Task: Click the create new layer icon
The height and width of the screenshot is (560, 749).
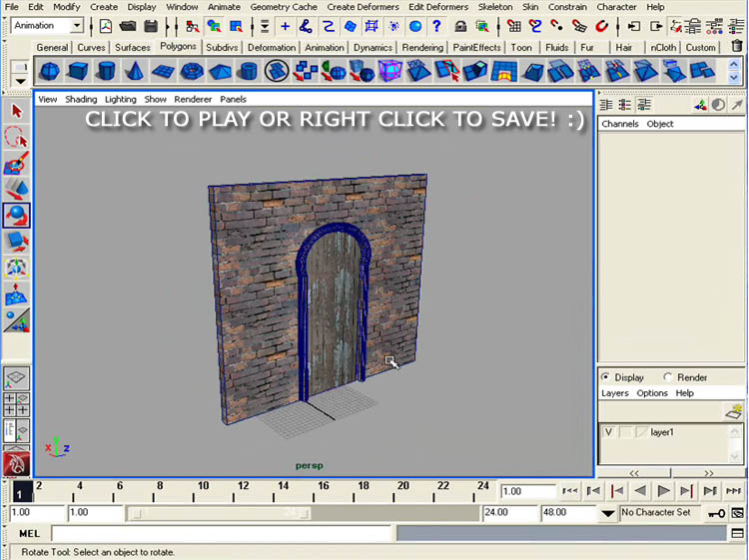Action: point(734,410)
